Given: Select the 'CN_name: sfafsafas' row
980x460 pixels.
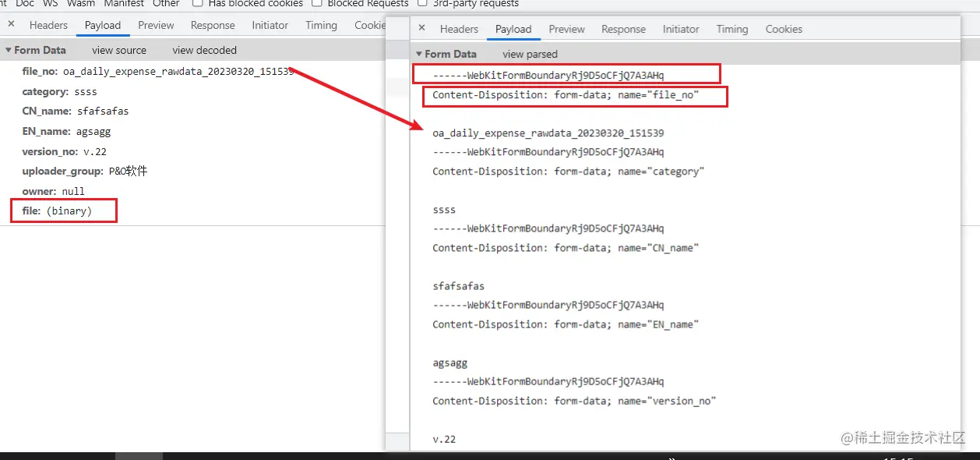Looking at the screenshot, I should pos(76,111).
